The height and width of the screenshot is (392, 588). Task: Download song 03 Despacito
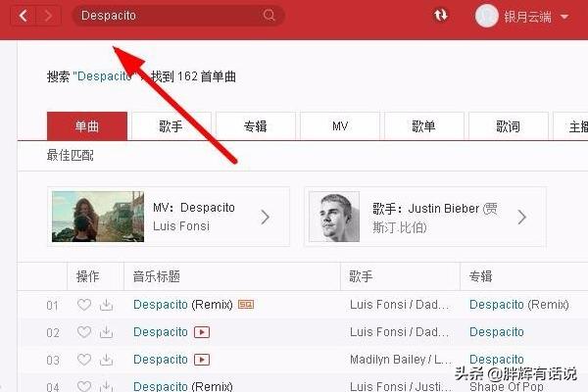[107, 360]
